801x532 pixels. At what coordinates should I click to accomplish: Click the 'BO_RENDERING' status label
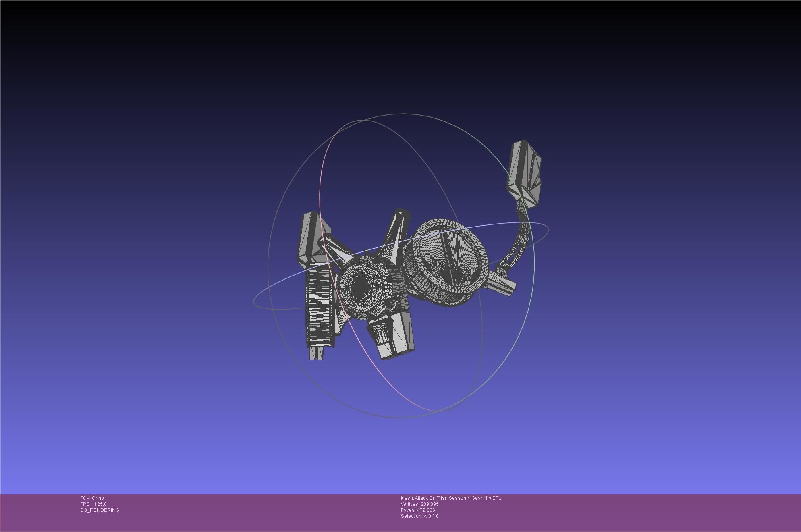100,510
